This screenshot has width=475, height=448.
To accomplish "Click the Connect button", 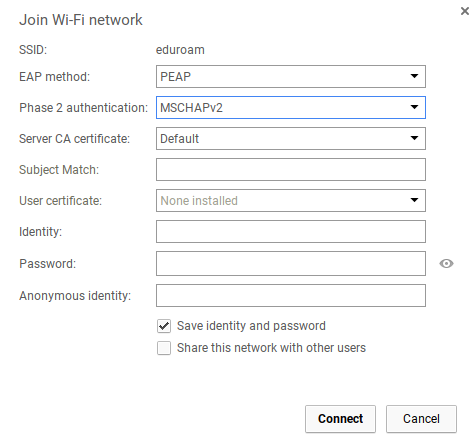I will click(x=340, y=419).
